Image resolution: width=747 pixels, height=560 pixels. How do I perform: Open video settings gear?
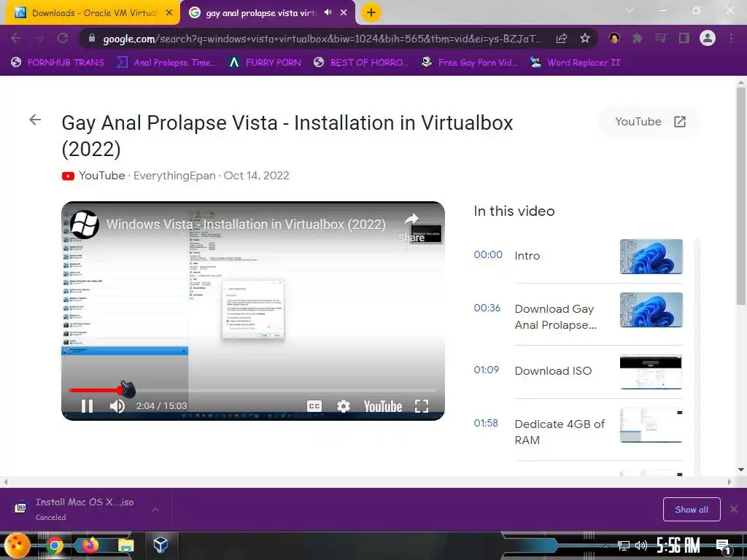pyautogui.click(x=344, y=406)
